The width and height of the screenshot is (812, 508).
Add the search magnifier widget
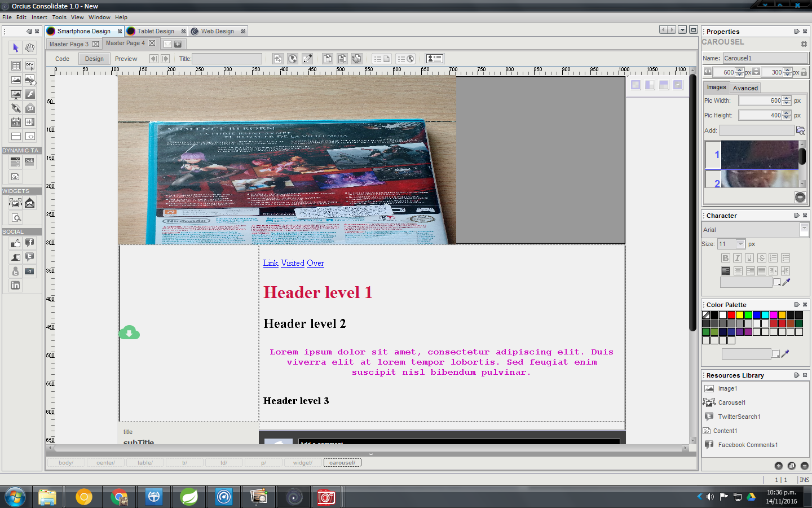[x=16, y=218]
